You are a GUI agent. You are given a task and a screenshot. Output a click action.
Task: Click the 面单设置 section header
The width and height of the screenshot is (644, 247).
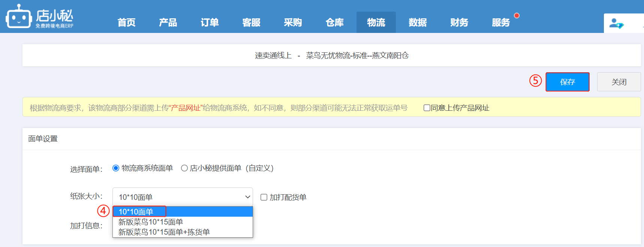tap(43, 138)
